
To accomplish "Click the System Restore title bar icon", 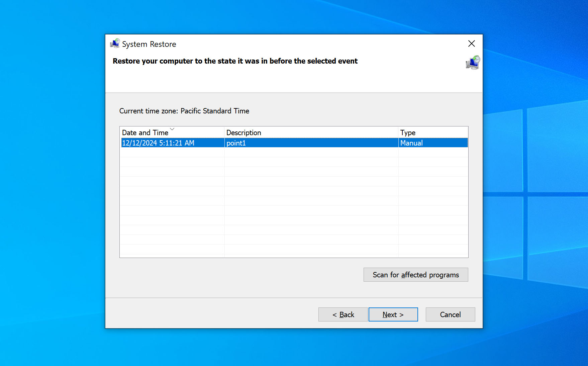I will (115, 43).
